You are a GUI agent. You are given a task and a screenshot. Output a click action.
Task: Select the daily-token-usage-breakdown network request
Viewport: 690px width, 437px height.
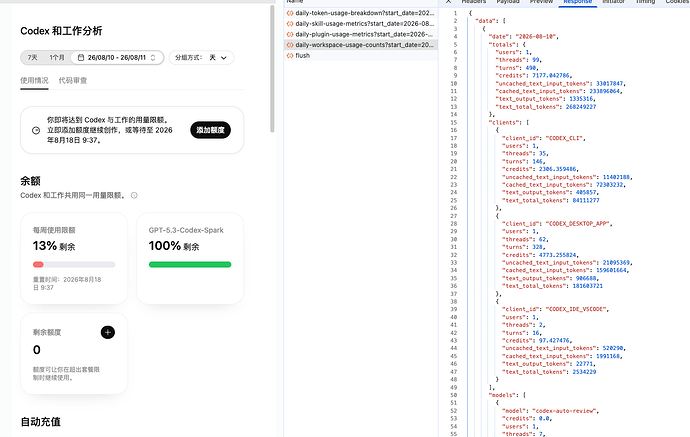tap(361, 13)
